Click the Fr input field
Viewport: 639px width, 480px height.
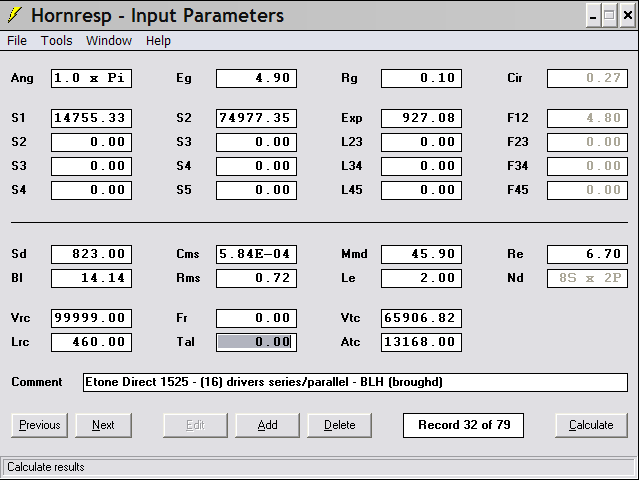(256, 318)
